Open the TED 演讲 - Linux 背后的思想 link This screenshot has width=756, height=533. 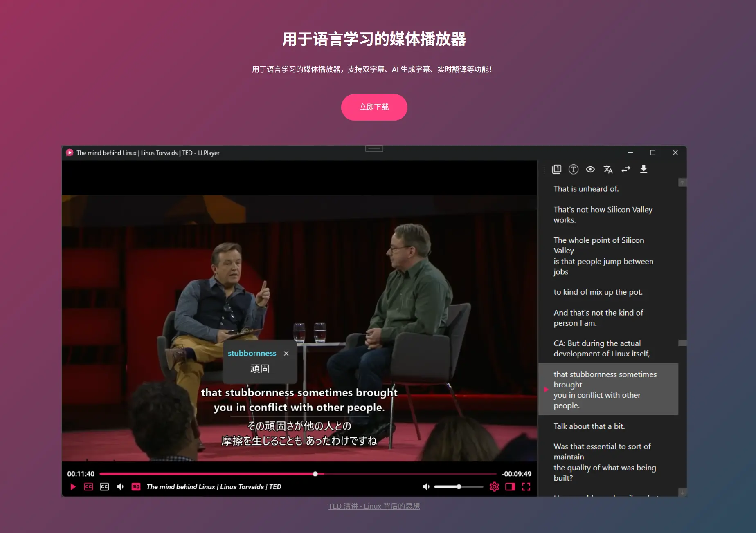[x=374, y=506]
